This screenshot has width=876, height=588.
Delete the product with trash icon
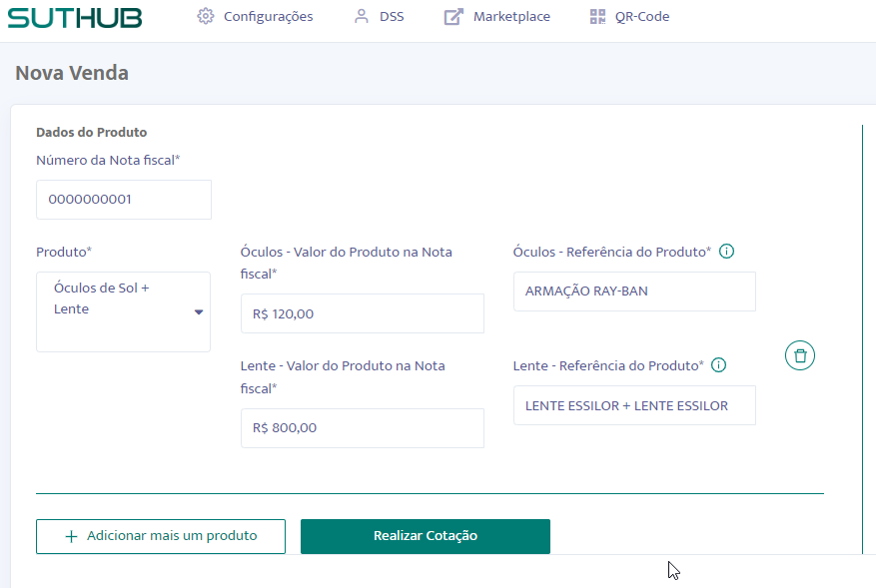click(800, 355)
